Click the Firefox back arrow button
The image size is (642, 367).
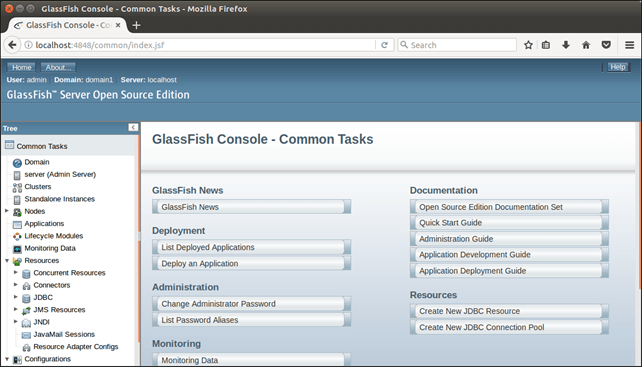(12, 45)
